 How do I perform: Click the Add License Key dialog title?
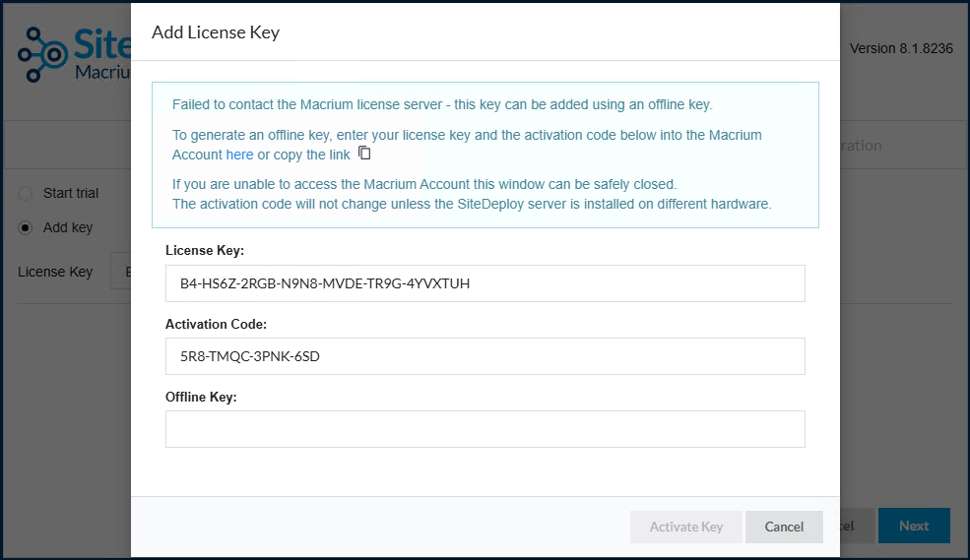(216, 32)
